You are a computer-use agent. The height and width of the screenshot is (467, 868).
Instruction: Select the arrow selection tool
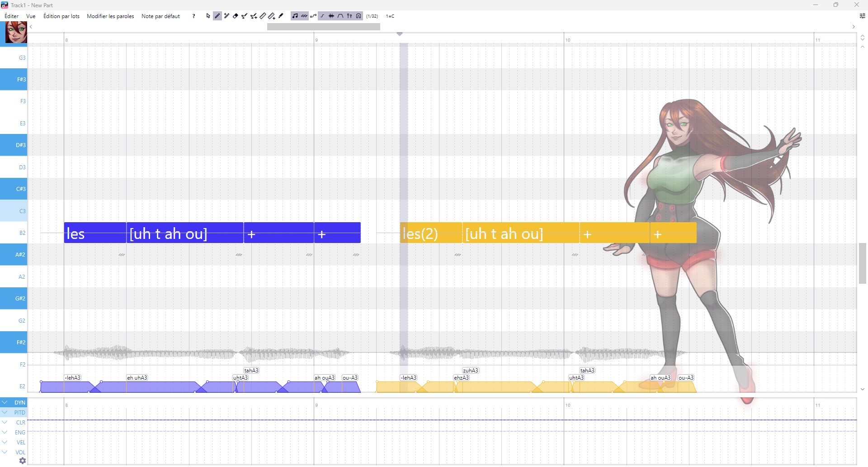point(208,16)
